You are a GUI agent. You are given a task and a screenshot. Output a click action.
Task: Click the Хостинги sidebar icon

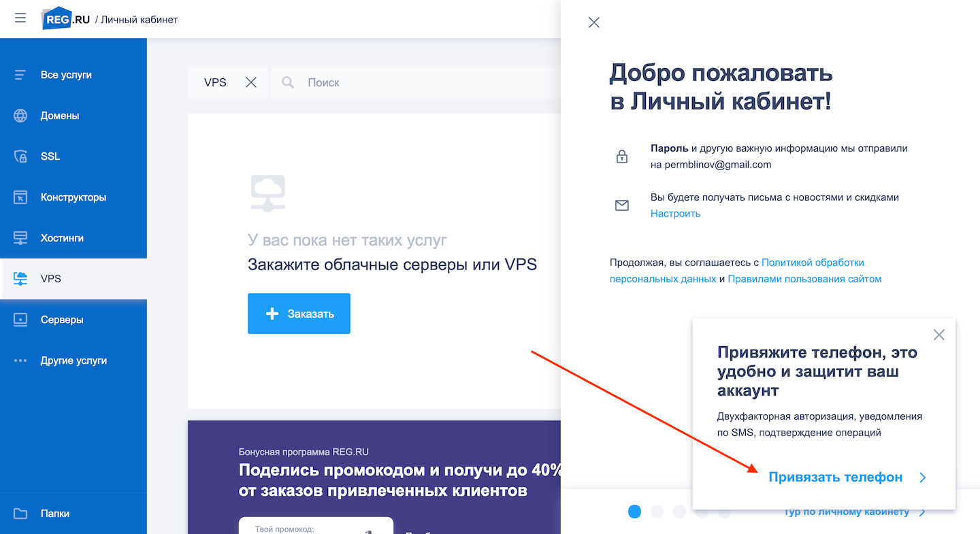tap(20, 238)
